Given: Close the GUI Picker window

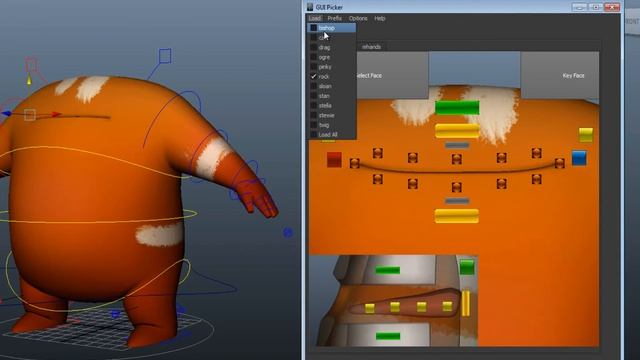Looking at the screenshot, I should [612, 7].
